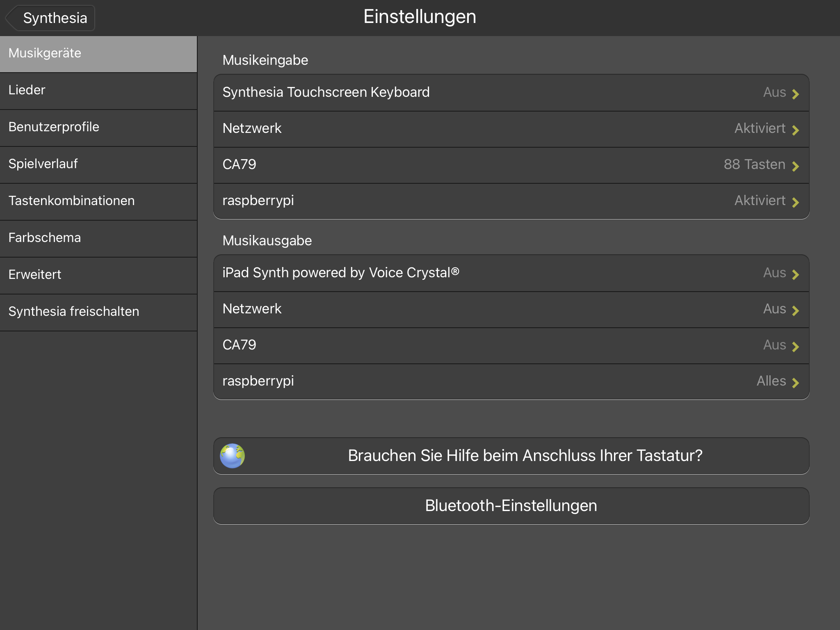The width and height of the screenshot is (840, 630).
Task: Click the globe help icon
Action: (232, 456)
